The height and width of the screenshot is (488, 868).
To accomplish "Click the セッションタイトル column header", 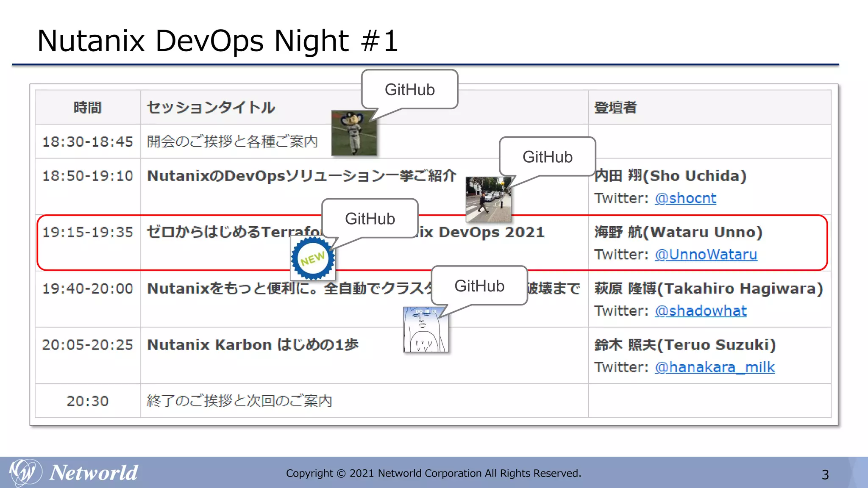I will coord(211,108).
